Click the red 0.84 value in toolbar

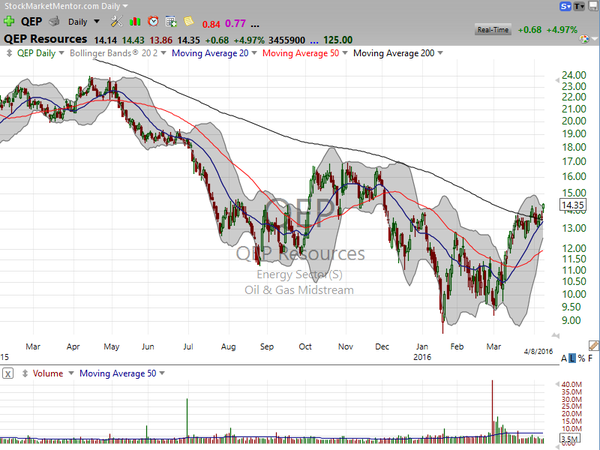coord(211,24)
